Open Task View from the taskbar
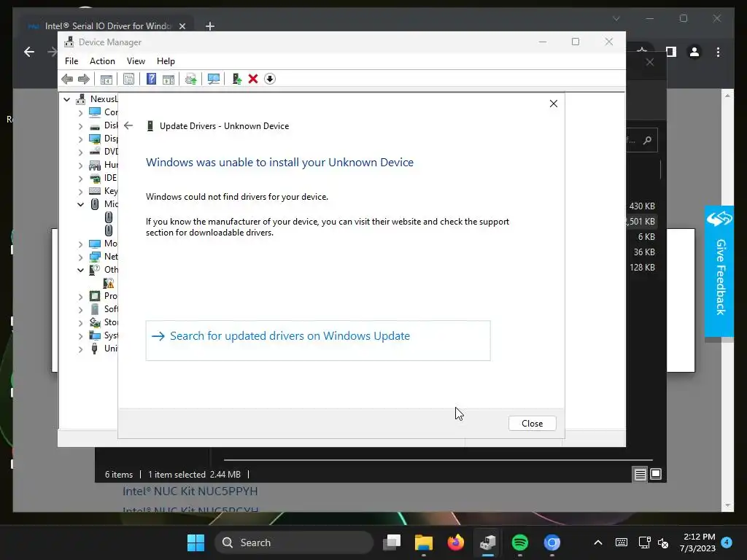The height and width of the screenshot is (560, 747). point(392,542)
